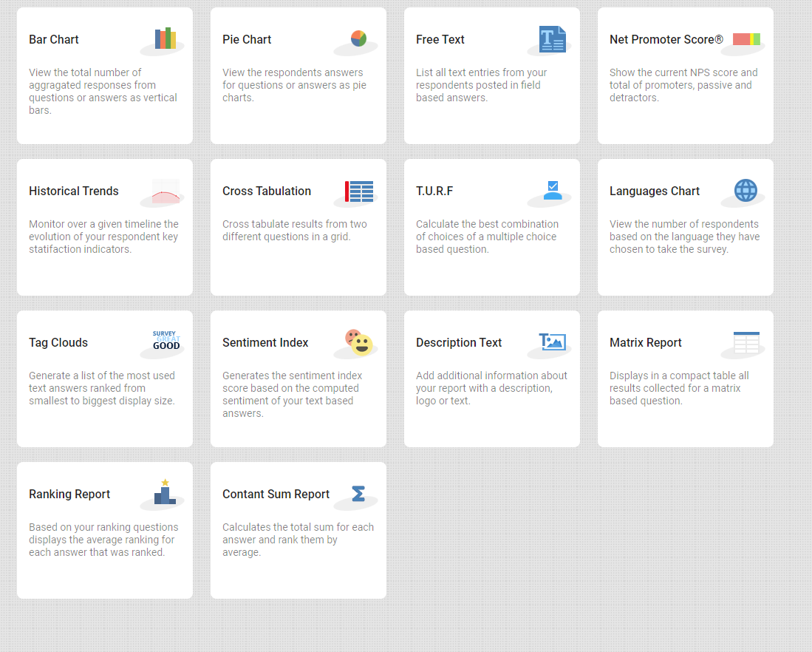Click the Tag Clouds word icon
The width and height of the screenshot is (812, 652).
click(x=166, y=341)
